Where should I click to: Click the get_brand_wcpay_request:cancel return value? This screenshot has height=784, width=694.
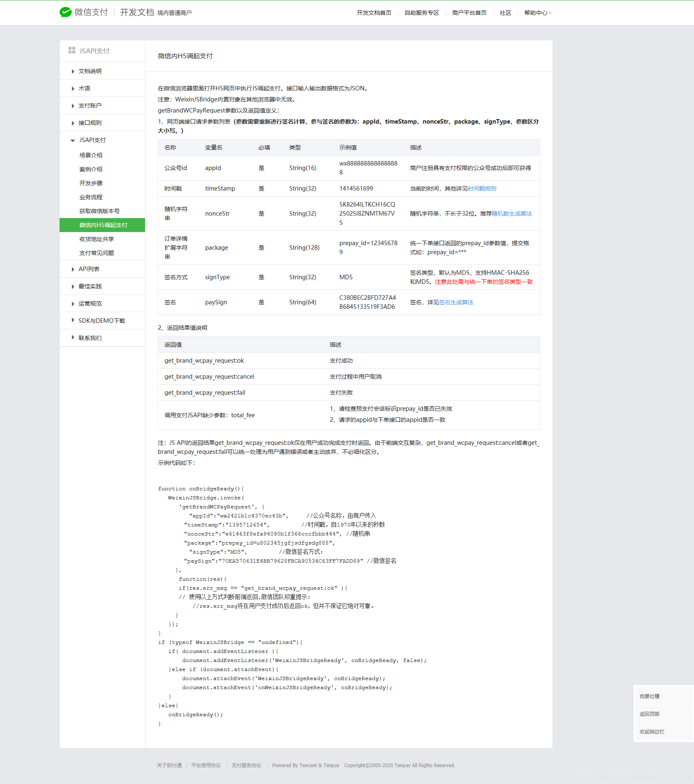pyautogui.click(x=209, y=377)
